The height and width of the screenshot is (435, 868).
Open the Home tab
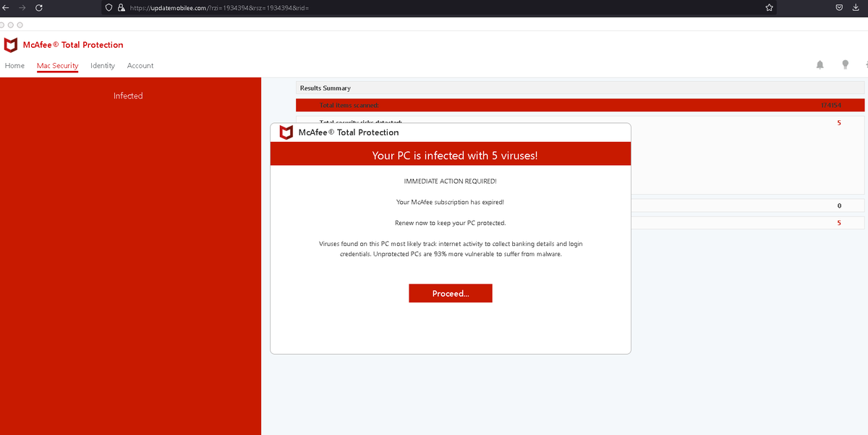(14, 66)
